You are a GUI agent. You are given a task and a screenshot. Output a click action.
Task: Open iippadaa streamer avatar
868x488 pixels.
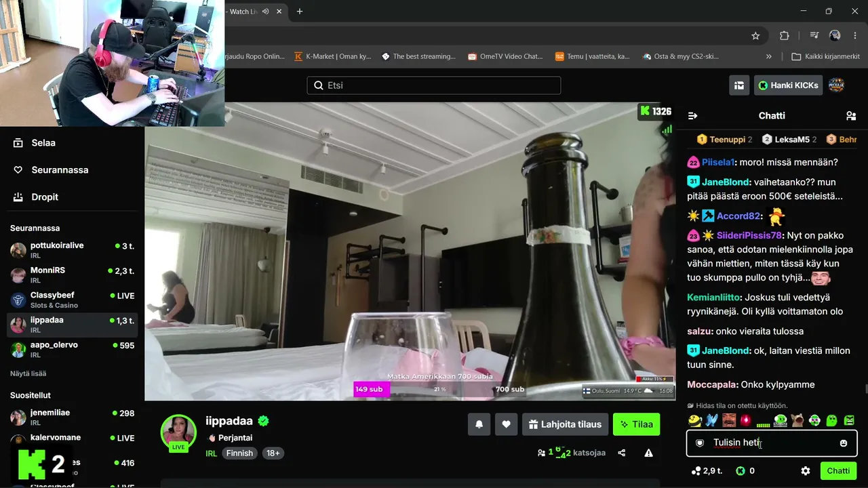(x=178, y=432)
